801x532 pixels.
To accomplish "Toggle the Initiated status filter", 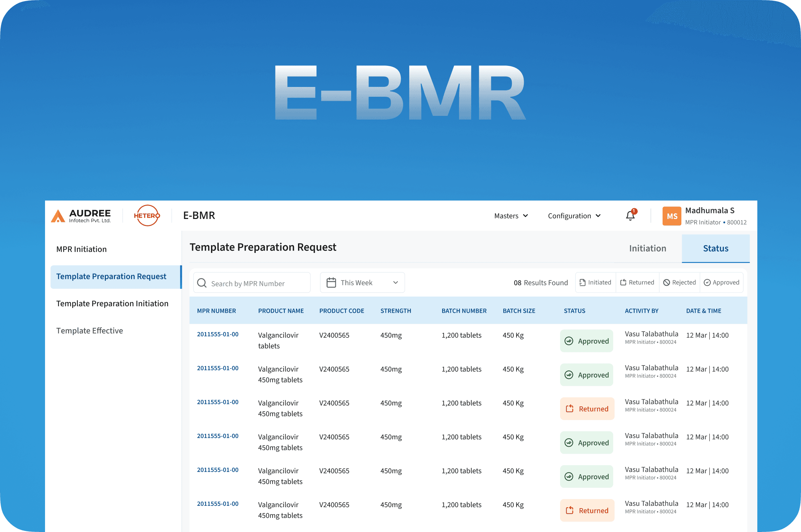I will click(595, 283).
